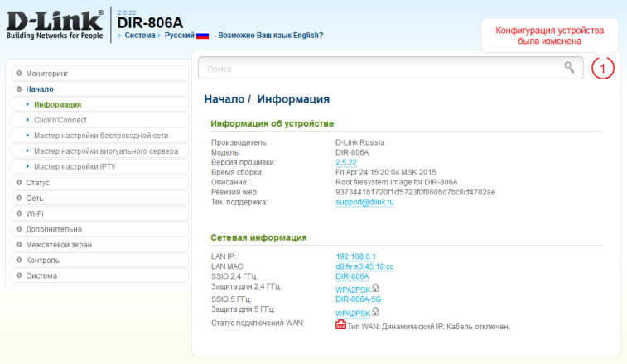The image size is (627, 364).
Task: Click 'Root filesystem image for DIR-806A' description
Action: (x=396, y=182)
